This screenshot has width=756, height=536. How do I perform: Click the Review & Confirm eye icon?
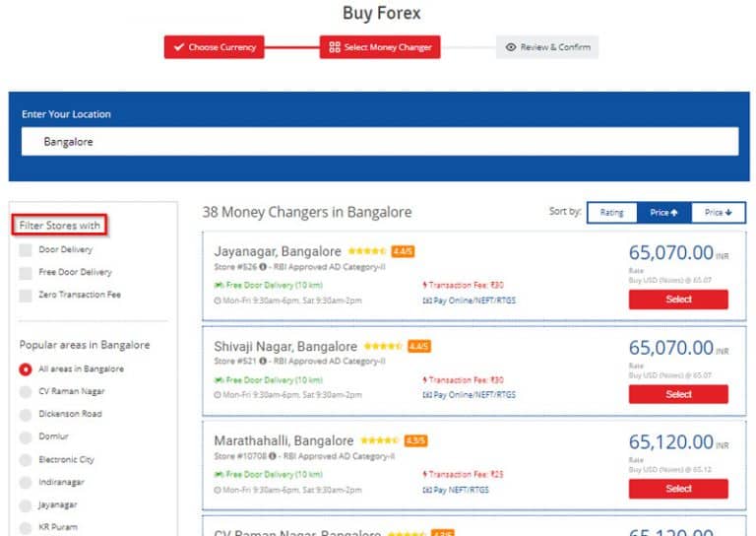coord(510,47)
